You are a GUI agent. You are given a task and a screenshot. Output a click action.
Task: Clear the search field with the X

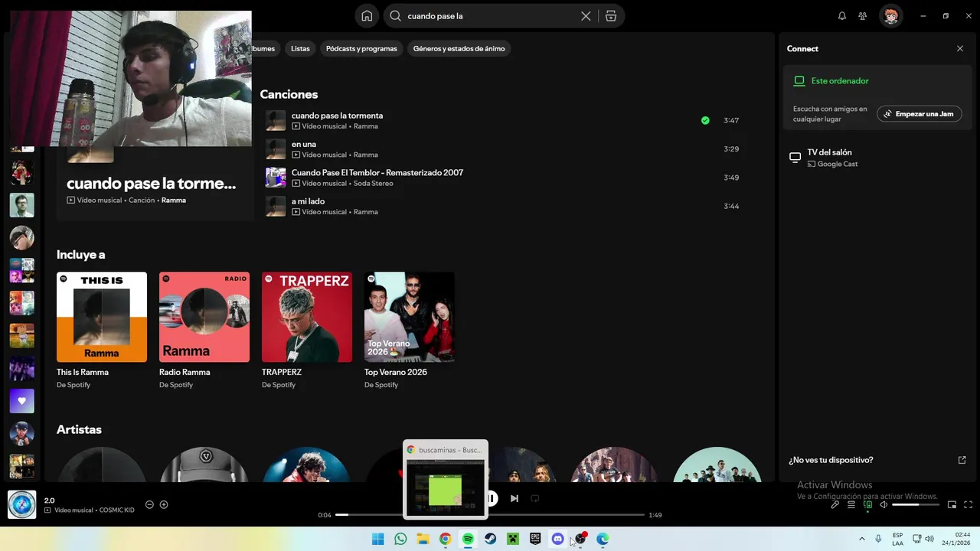[586, 16]
